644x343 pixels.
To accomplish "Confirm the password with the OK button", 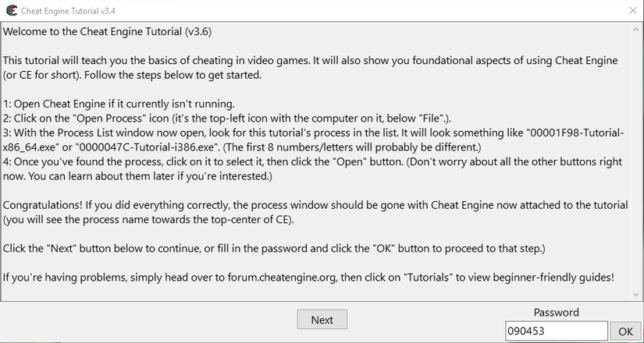I will (625, 331).
